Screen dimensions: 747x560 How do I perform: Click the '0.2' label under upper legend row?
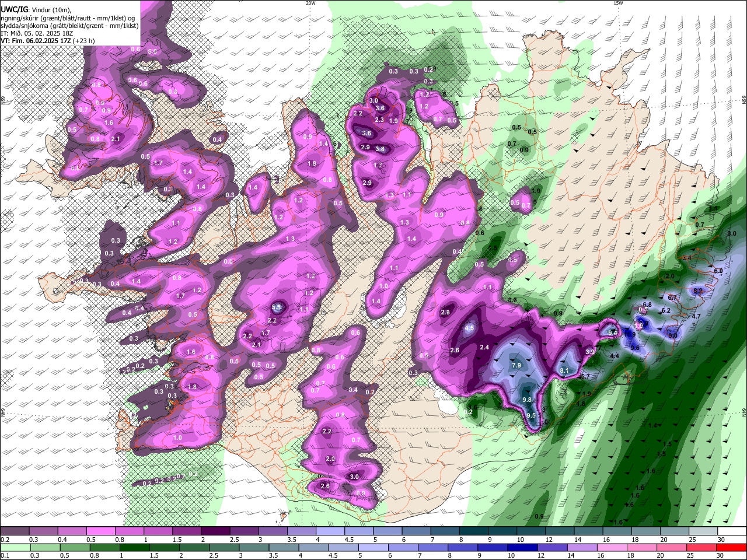tap(5, 540)
